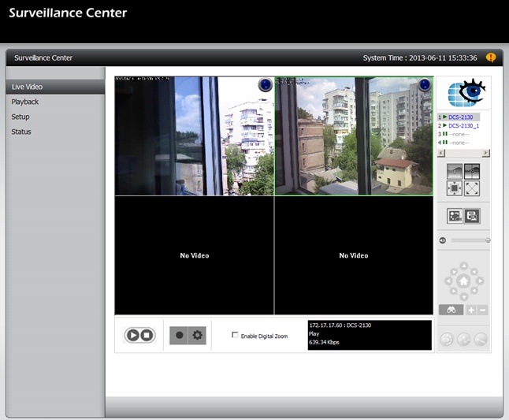509x420 pixels.
Task: Tilt camera up with PTZ up arrow
Action: tap(464, 266)
